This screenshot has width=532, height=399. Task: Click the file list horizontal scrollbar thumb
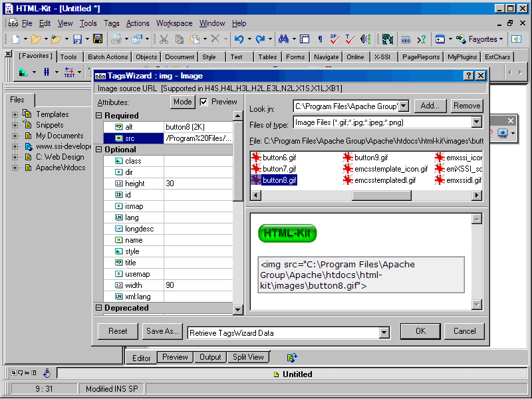(381, 195)
